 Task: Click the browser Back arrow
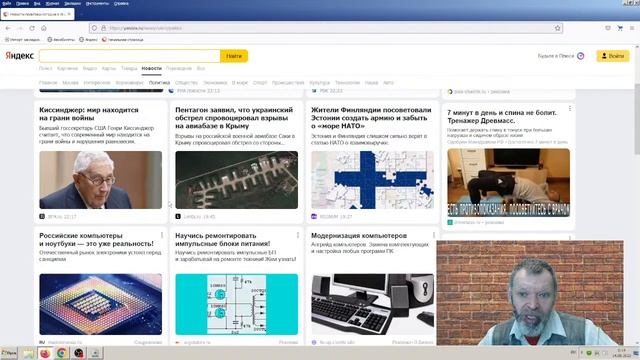coord(8,28)
